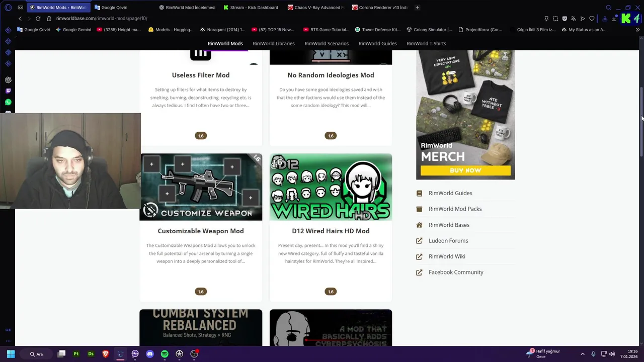Screen dimensions: 644x362
Task: Open the volume control in system tray
Action: (612, 354)
